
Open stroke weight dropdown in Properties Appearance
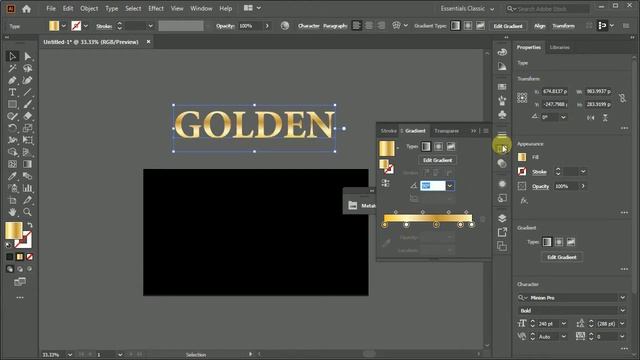point(583,172)
